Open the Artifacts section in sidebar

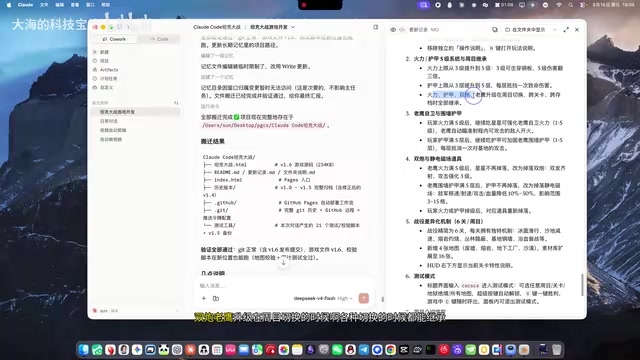109,70
